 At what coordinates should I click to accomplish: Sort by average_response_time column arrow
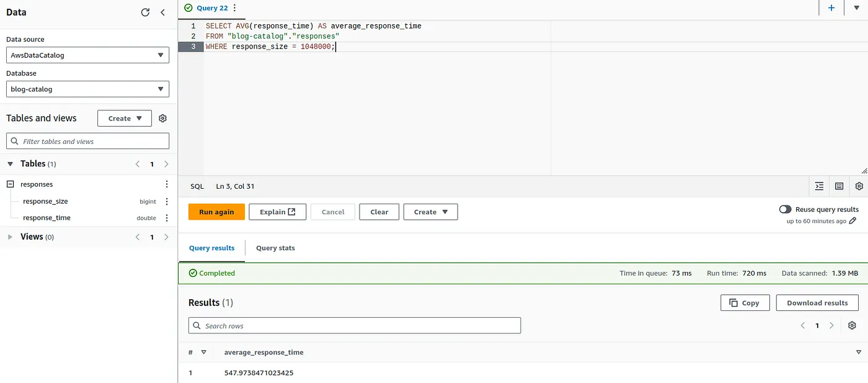[x=859, y=353]
